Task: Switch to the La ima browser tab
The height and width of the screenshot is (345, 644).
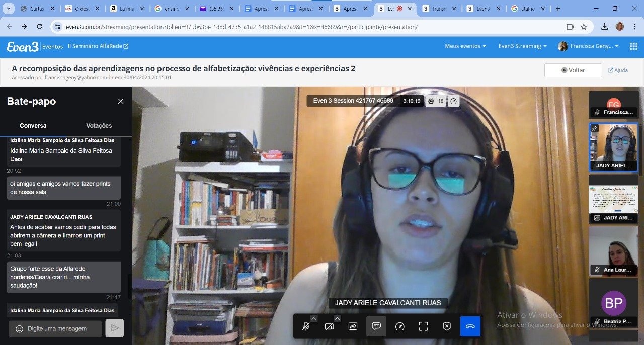Action: click(x=128, y=9)
